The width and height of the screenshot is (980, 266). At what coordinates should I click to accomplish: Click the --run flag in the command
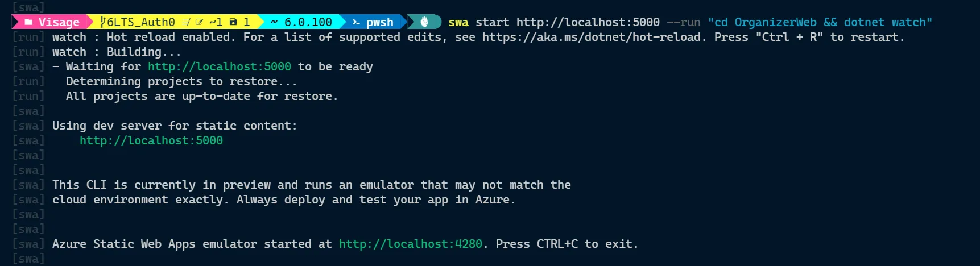point(683,22)
